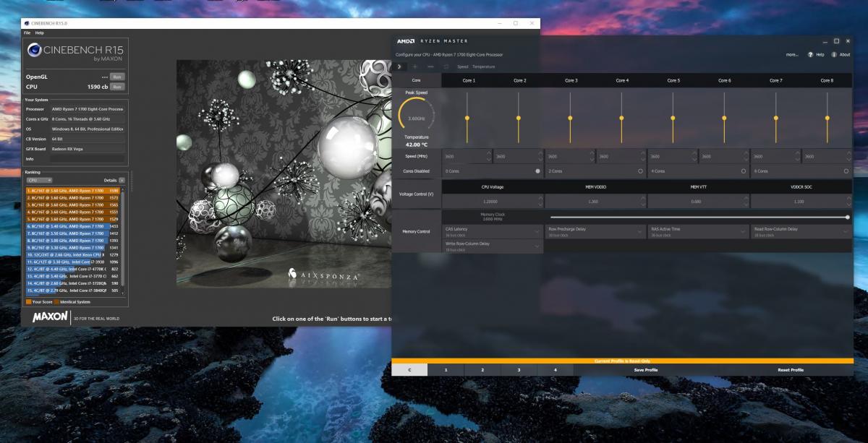868x443 pixels.
Task: Select ranking row 15 Intel Core i7-3840QM
Action: [72, 291]
